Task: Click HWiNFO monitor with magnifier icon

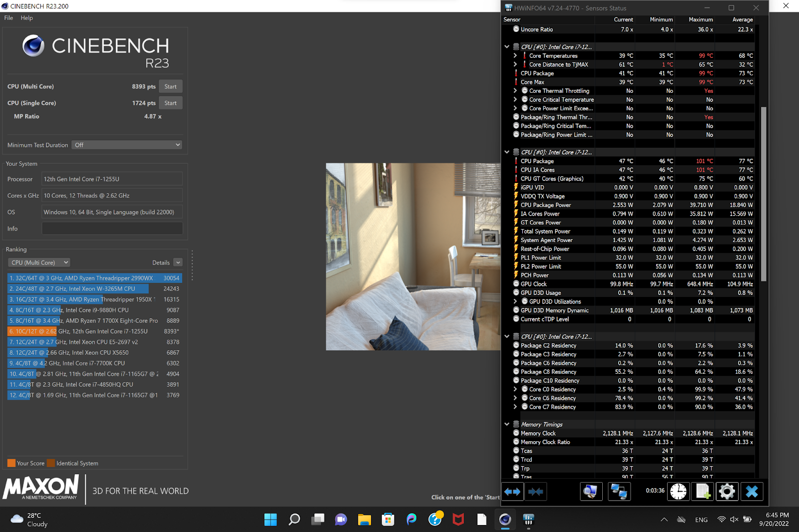Action: 591,492
